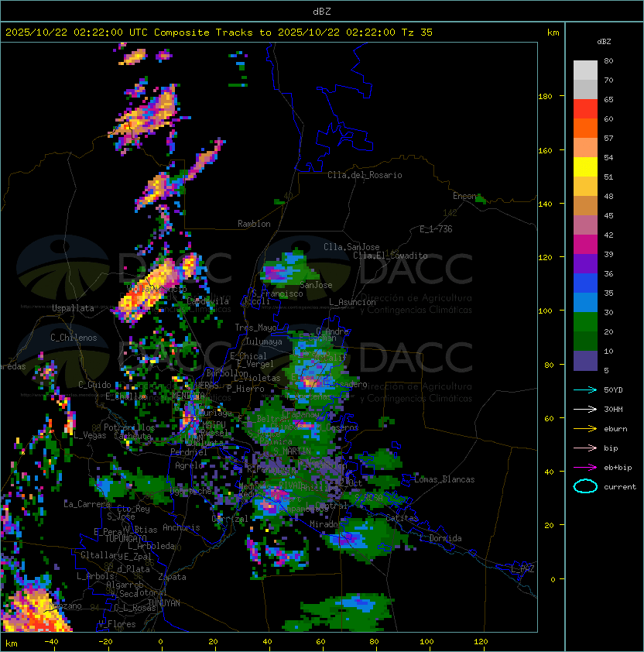The width and height of the screenshot is (644, 652).
Task: Click the '-40' km tick on bottom axis
Action: pyautogui.click(x=52, y=642)
